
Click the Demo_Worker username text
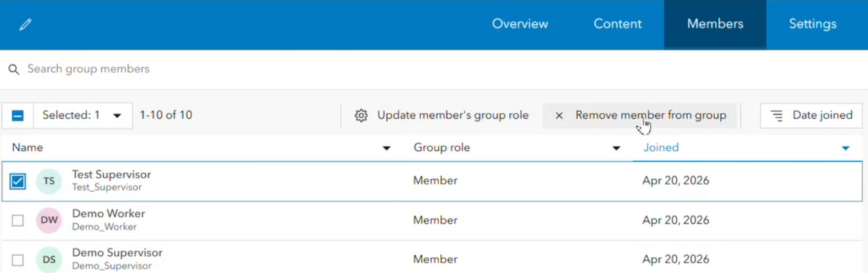(x=104, y=227)
